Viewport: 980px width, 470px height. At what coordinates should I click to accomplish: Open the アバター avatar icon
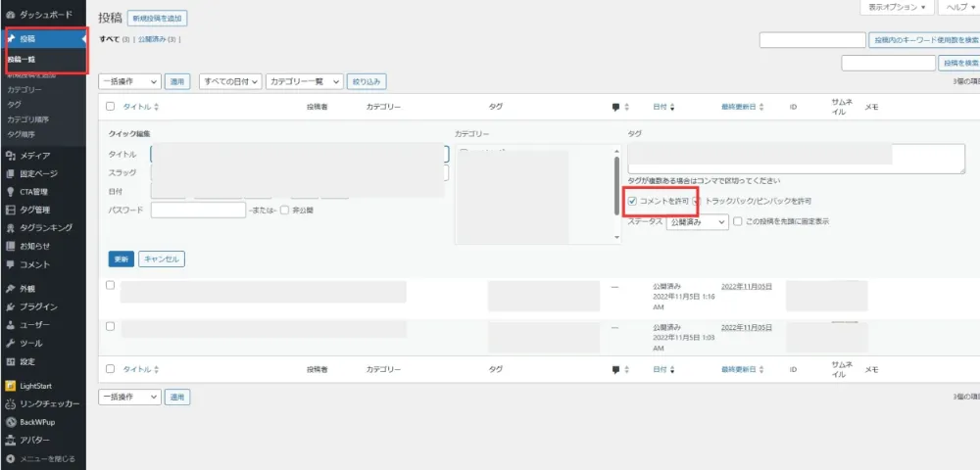10,440
